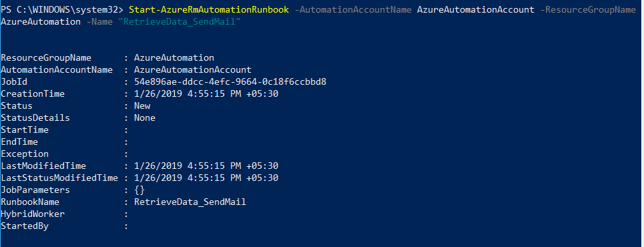Click the LastModifiedTime timestamp value

[x=206, y=166]
